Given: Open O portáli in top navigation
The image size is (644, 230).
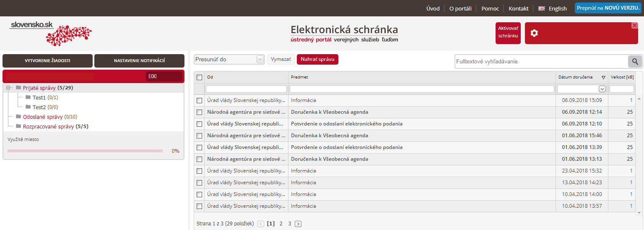Looking at the screenshot, I should (460, 8).
